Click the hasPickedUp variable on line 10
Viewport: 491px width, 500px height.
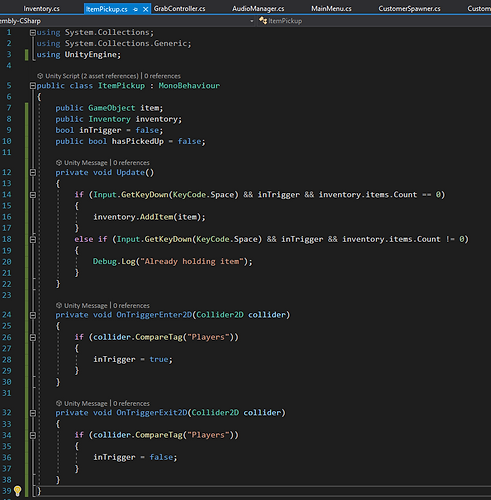point(138,141)
